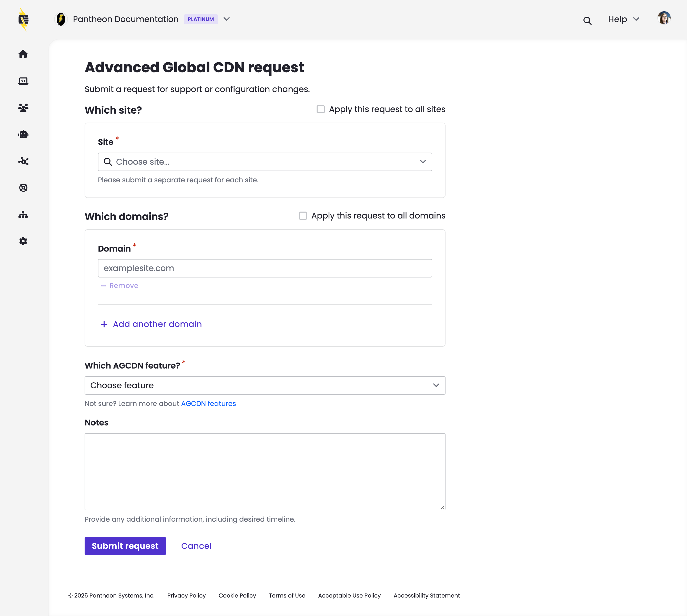Image resolution: width=687 pixels, height=616 pixels.
Task: Click the support lifesaver icon
Action: click(x=23, y=188)
